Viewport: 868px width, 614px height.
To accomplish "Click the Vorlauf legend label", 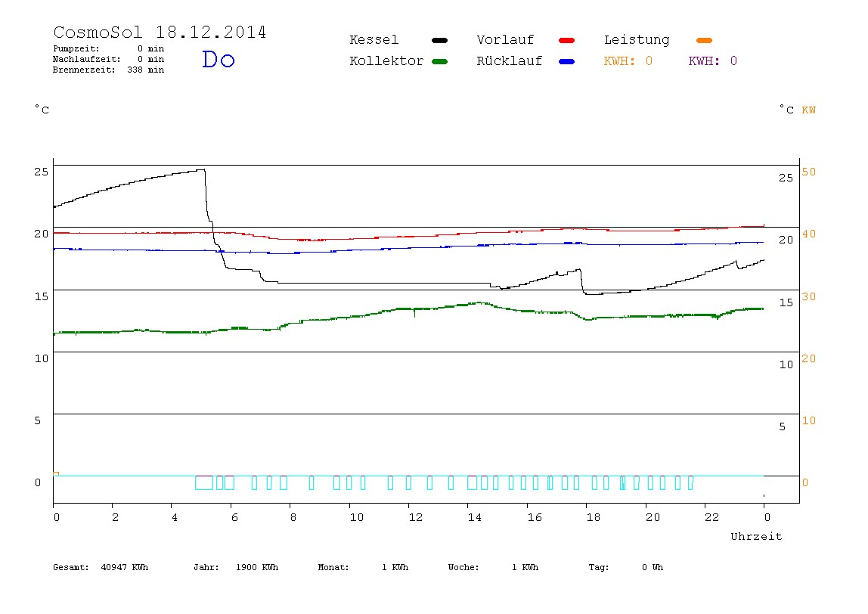I will coord(505,40).
